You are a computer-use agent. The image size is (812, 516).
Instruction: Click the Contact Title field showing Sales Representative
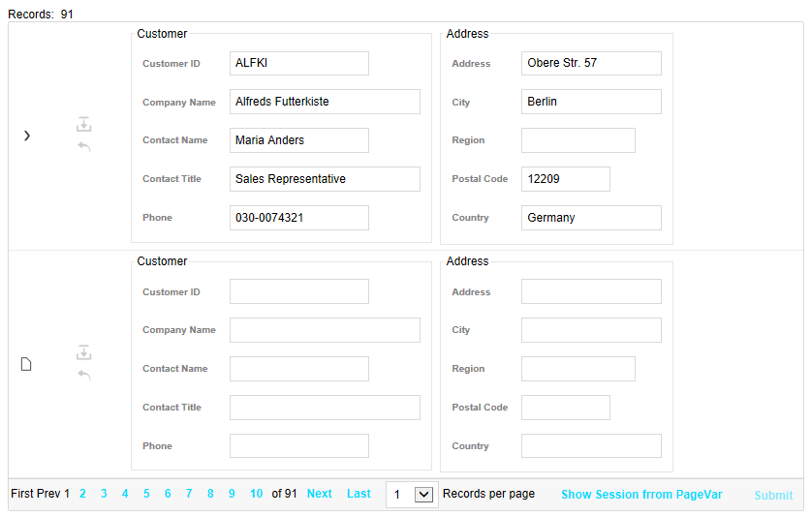tap(325, 179)
